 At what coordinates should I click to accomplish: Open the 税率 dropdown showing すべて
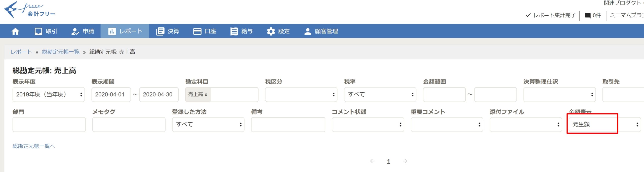click(380, 95)
